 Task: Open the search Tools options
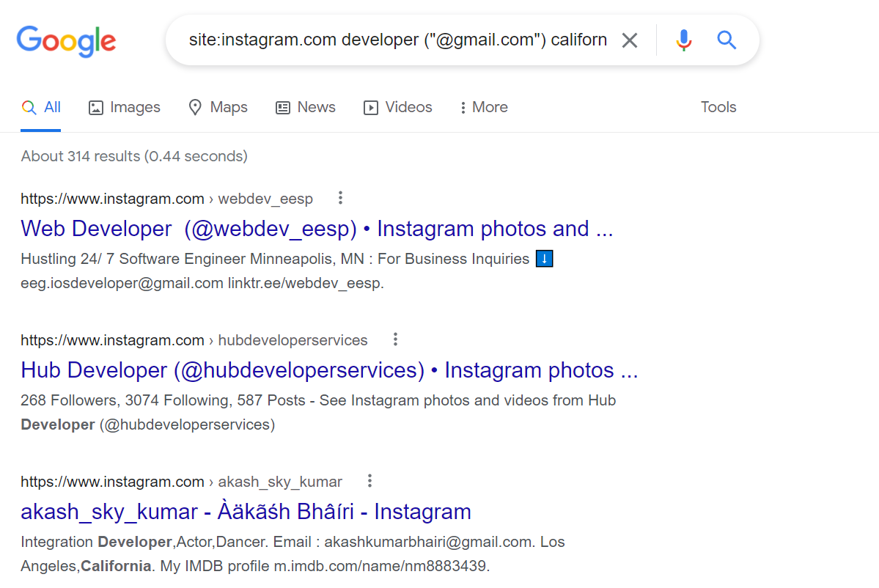pyautogui.click(x=718, y=107)
